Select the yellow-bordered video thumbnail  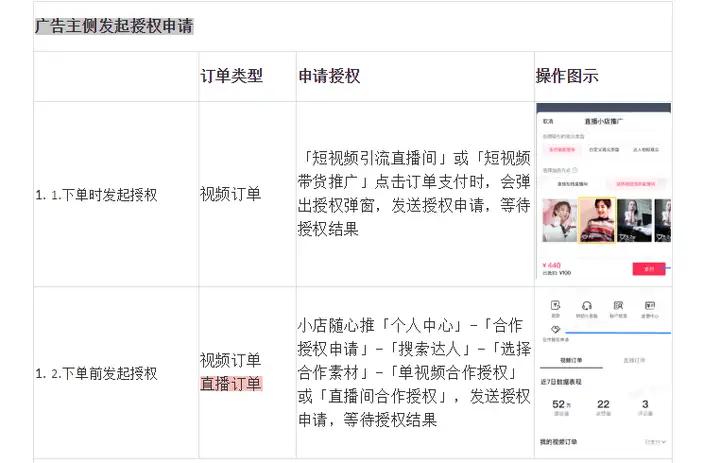(x=597, y=220)
